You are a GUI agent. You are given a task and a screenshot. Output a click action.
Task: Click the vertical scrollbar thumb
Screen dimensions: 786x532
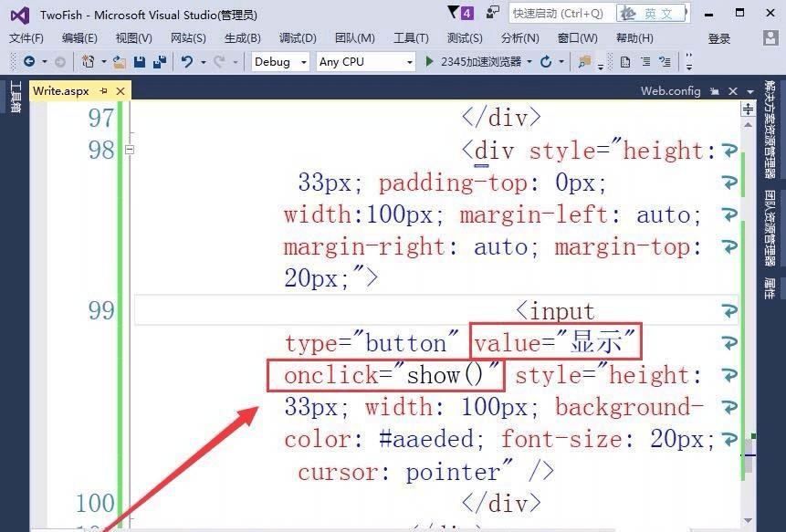coord(749,456)
